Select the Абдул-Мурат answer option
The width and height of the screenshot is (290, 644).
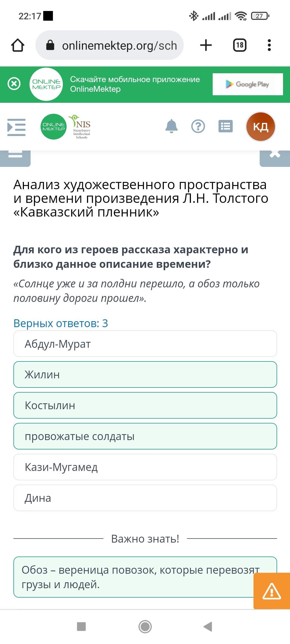click(x=145, y=344)
